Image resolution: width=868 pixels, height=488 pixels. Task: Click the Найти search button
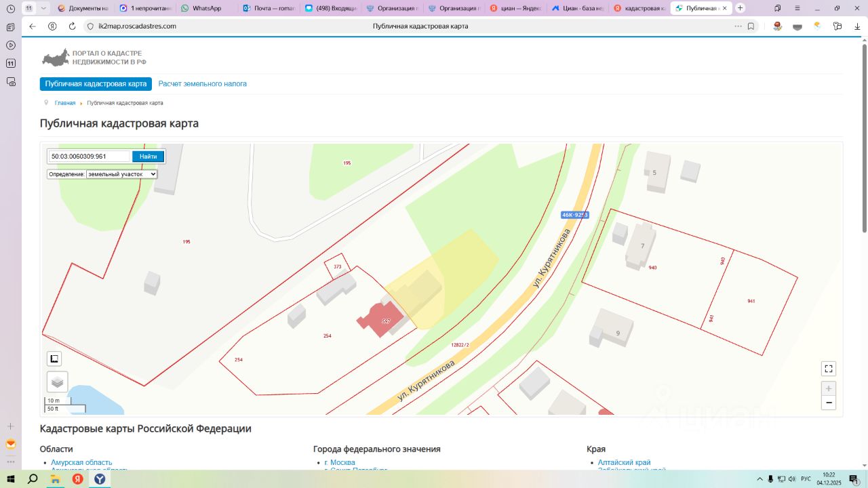pyautogui.click(x=148, y=157)
